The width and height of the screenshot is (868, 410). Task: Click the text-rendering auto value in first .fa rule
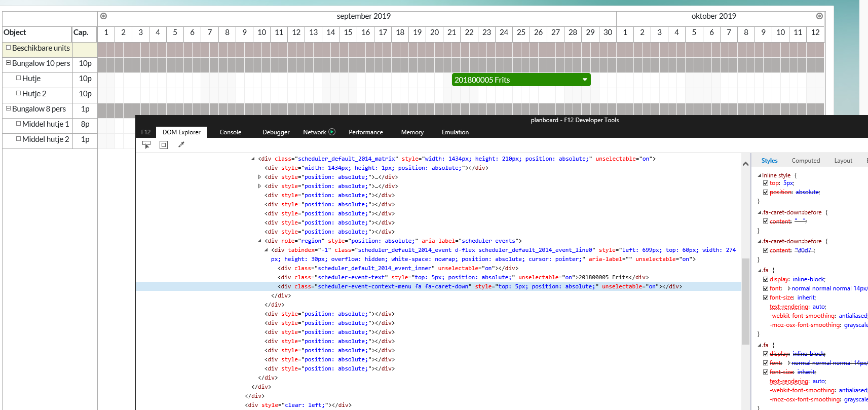(x=819, y=307)
